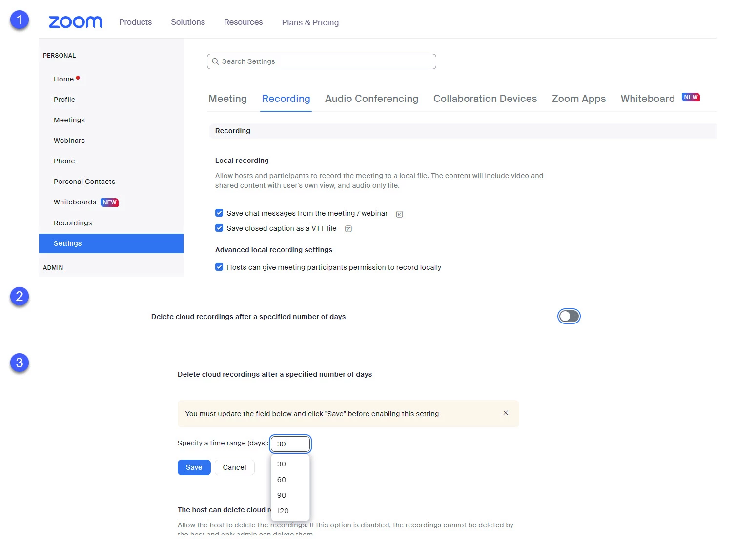Screen dimensions: 756x545
Task: Switch to the Meeting tab
Action: tap(227, 99)
